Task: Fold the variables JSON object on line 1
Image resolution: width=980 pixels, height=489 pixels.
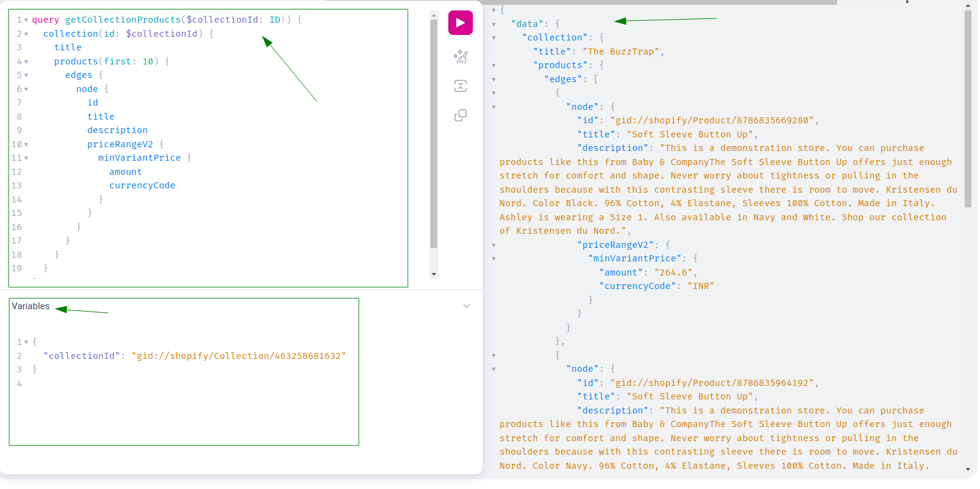Action: [26, 342]
